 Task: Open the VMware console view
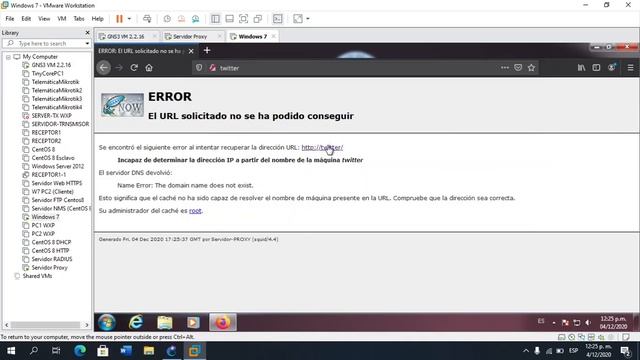coord(278,19)
